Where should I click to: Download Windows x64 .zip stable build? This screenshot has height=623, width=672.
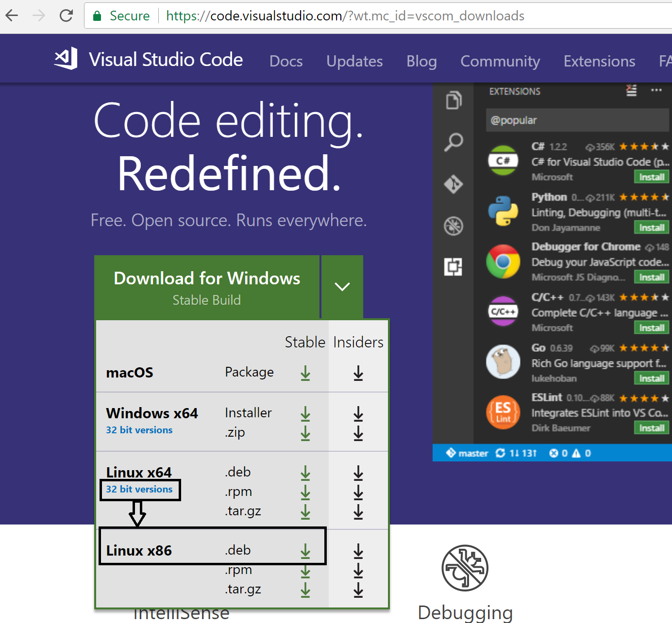coord(305,433)
